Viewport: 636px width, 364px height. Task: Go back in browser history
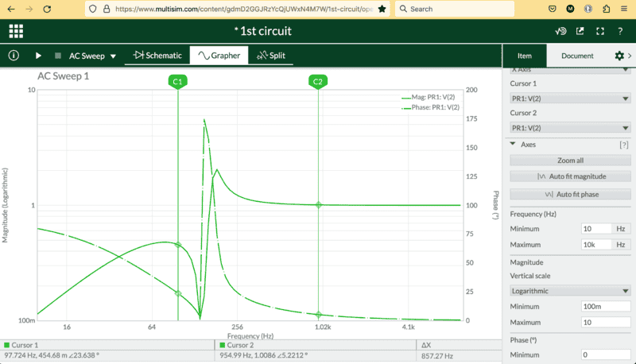pyautogui.click(x=11, y=9)
